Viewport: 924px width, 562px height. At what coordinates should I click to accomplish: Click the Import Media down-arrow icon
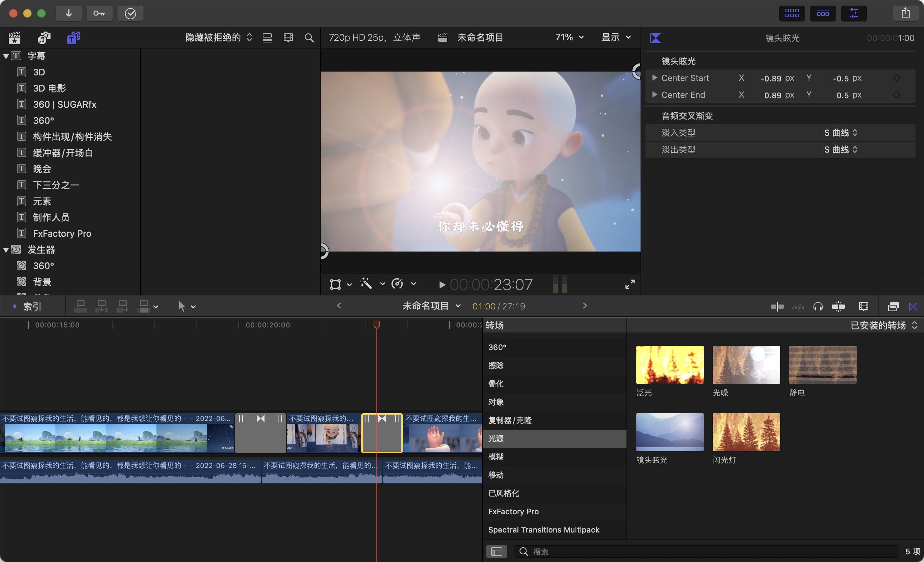tap(69, 13)
